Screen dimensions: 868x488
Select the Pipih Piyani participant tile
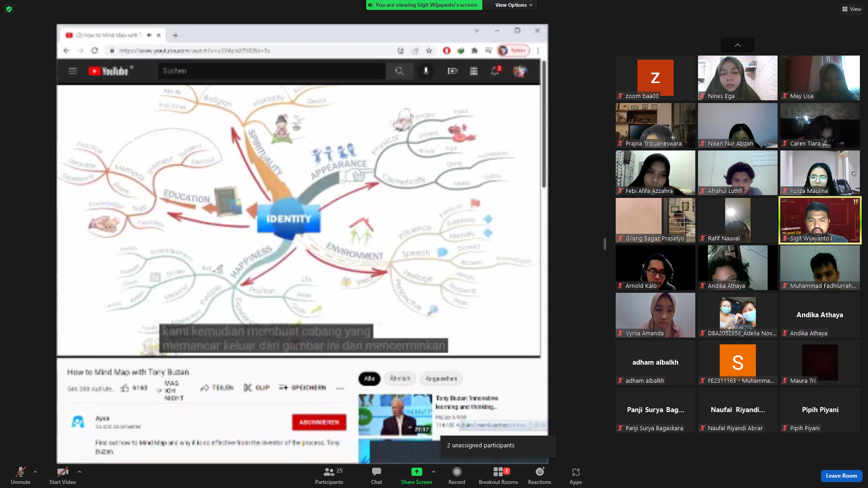pyautogui.click(x=820, y=410)
